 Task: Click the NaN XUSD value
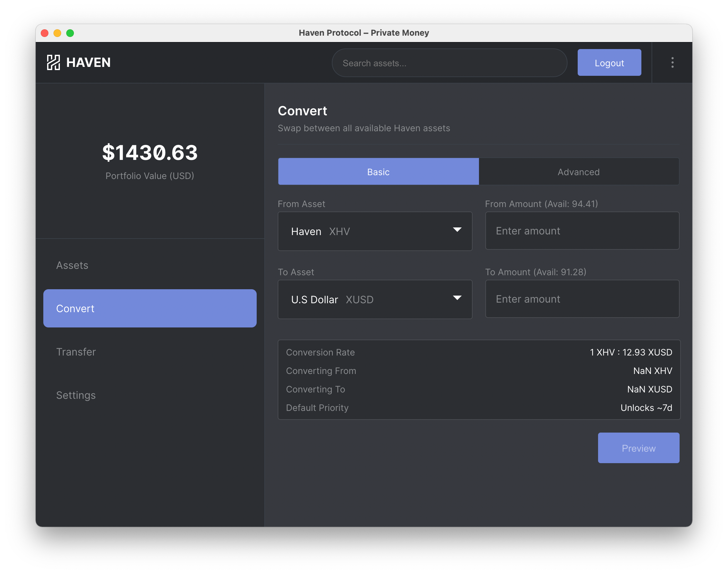point(649,389)
